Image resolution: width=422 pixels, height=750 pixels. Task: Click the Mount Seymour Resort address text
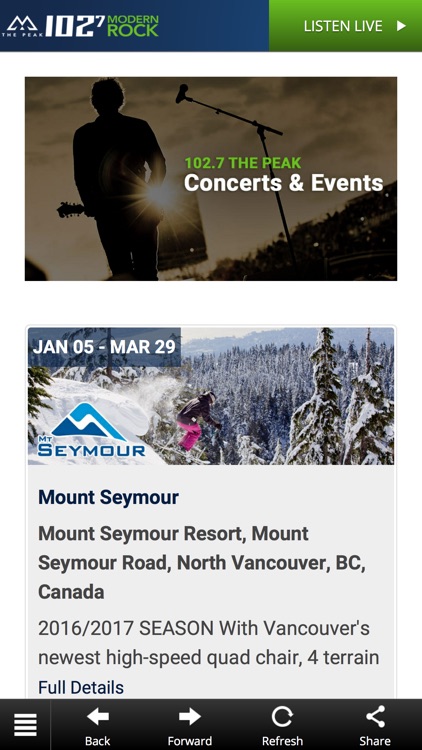tap(202, 562)
